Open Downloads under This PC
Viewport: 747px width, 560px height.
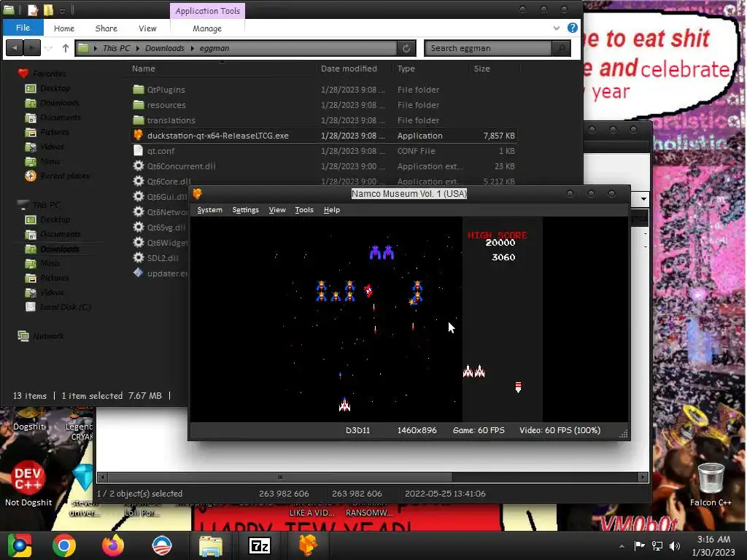point(60,249)
